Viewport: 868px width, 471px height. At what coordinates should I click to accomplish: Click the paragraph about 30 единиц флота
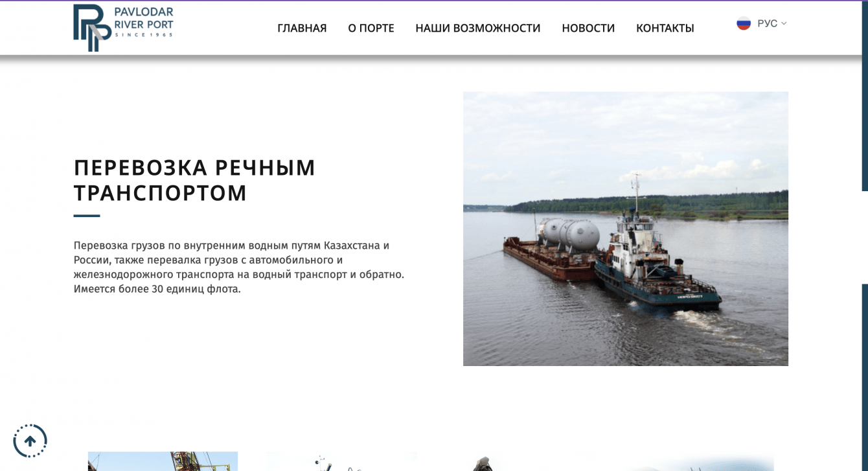click(239, 267)
